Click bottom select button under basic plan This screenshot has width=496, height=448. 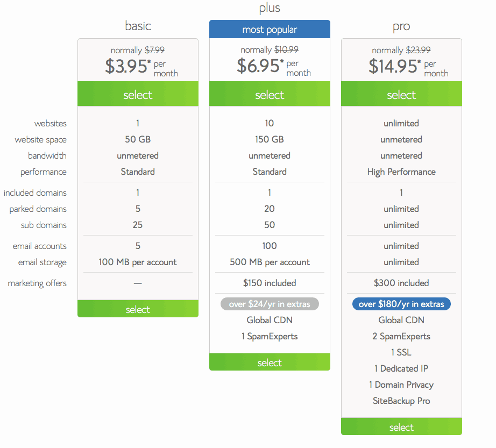tap(138, 309)
